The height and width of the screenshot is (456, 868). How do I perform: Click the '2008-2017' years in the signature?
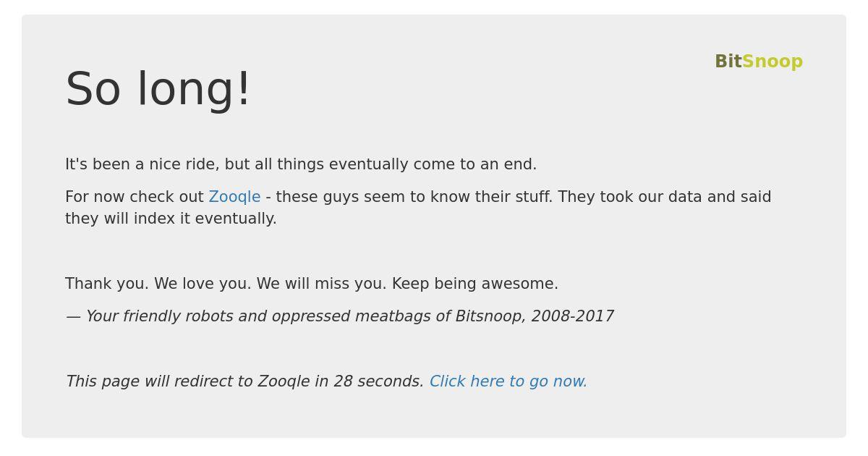[x=573, y=316]
